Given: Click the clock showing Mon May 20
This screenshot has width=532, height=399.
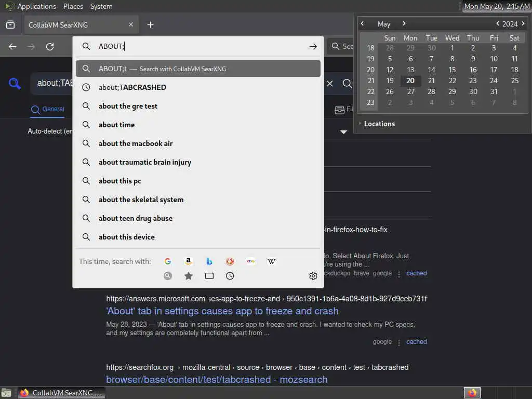Looking at the screenshot, I should coord(497,6).
